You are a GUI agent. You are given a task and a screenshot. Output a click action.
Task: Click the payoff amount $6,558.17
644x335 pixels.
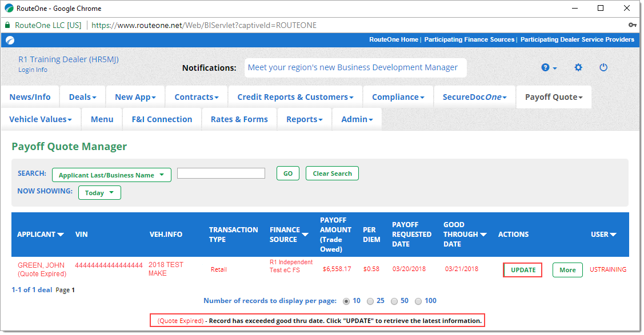(337, 269)
